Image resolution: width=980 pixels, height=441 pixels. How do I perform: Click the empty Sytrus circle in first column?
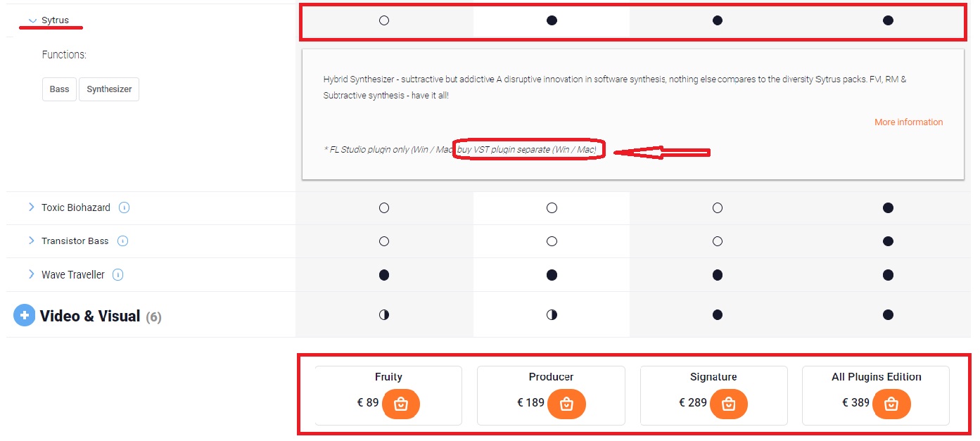point(384,20)
